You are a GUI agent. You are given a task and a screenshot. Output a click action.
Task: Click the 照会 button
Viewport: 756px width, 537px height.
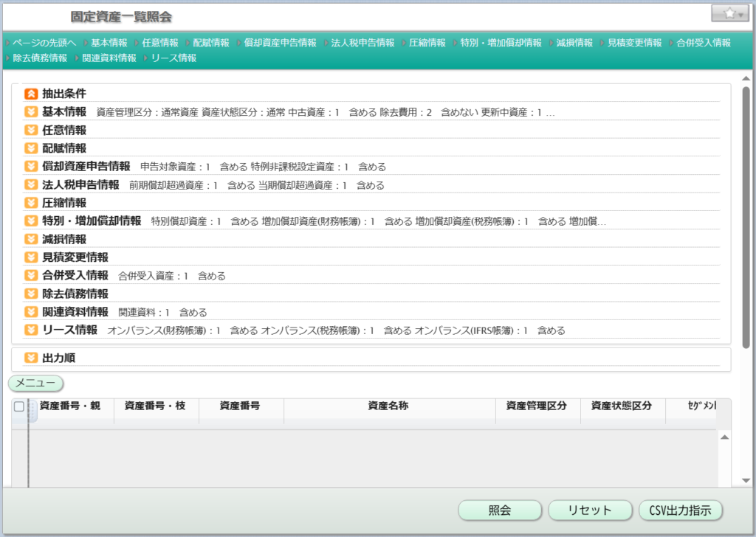click(x=500, y=510)
